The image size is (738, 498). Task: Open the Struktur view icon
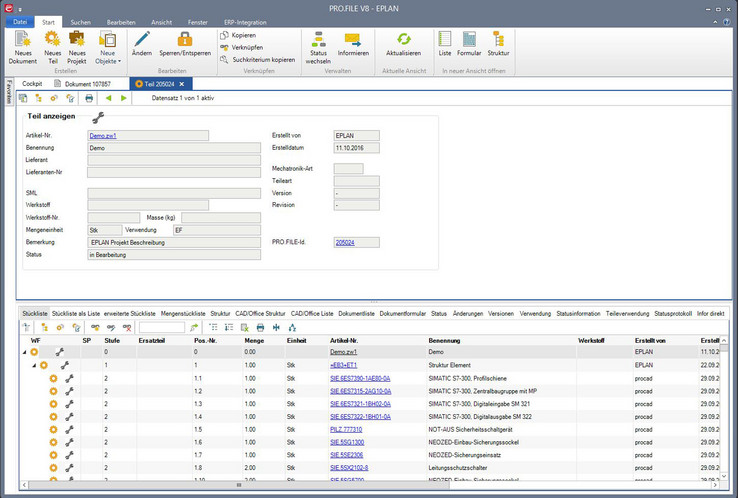(498, 41)
